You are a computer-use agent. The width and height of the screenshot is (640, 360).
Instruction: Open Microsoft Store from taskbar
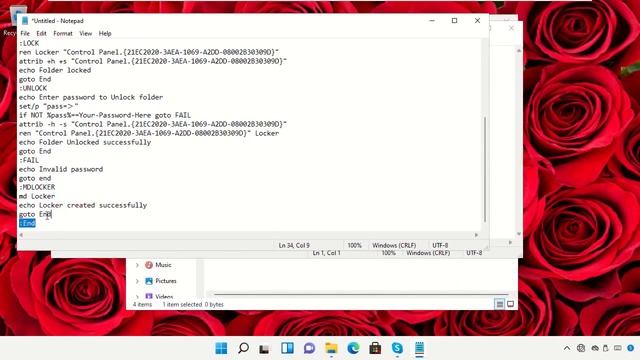375,348
